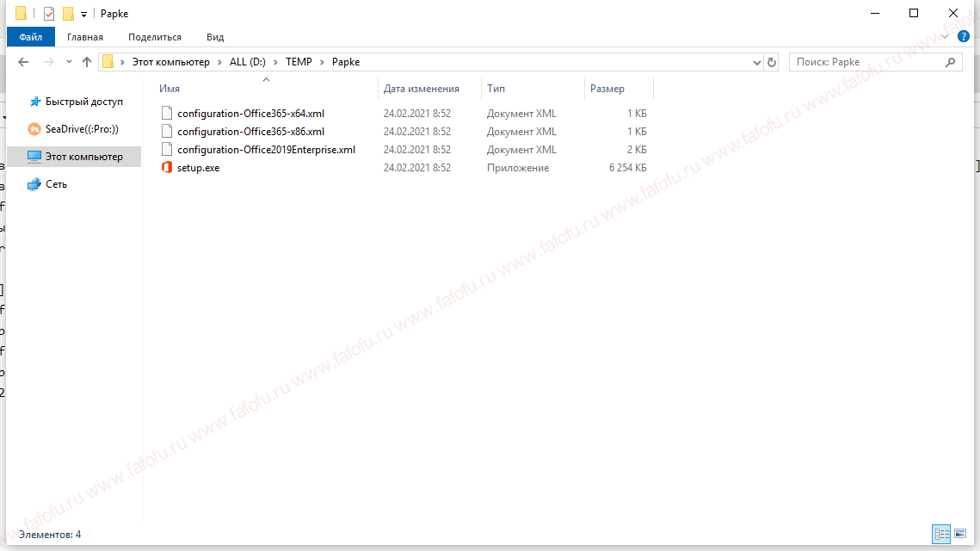Click the Back navigation arrow
The height and width of the screenshot is (551, 980).
23,62
